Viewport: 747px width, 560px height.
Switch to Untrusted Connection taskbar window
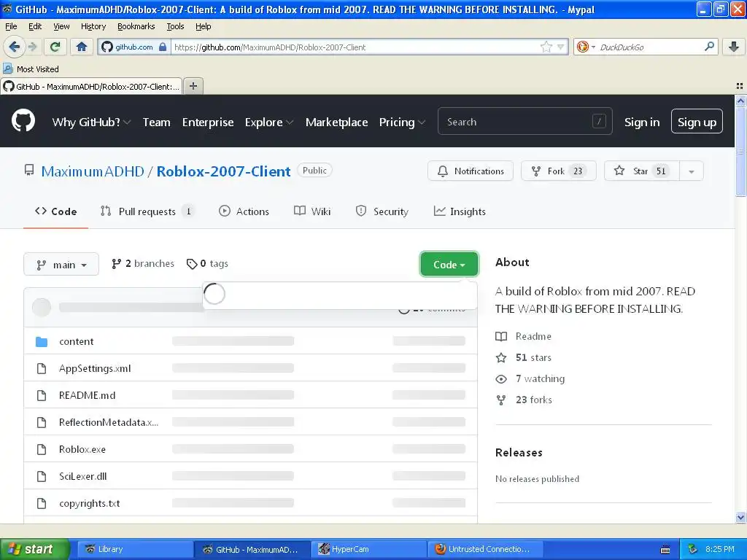[485, 549]
